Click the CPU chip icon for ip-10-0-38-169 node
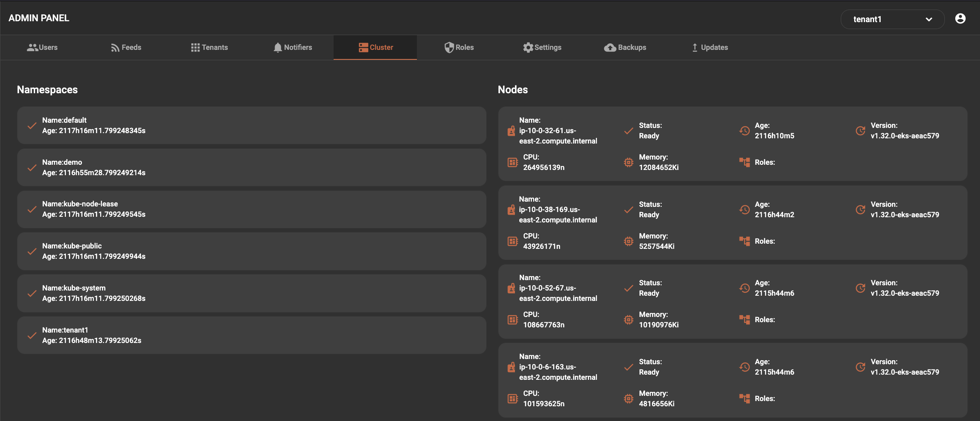Viewport: 980px width, 421px height. pyautogui.click(x=513, y=241)
